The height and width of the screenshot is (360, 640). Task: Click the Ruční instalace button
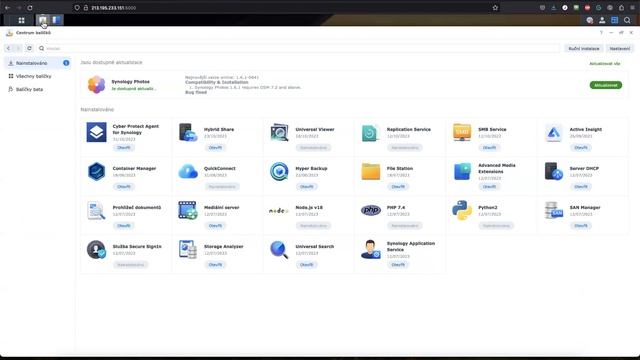tap(584, 49)
